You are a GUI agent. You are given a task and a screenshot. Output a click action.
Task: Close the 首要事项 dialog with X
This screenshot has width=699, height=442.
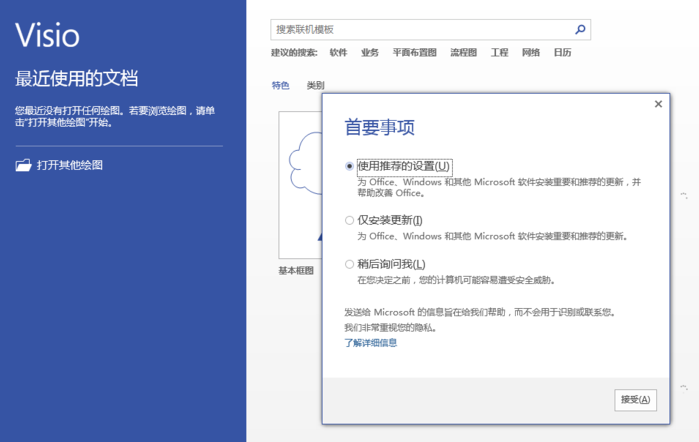tap(657, 104)
